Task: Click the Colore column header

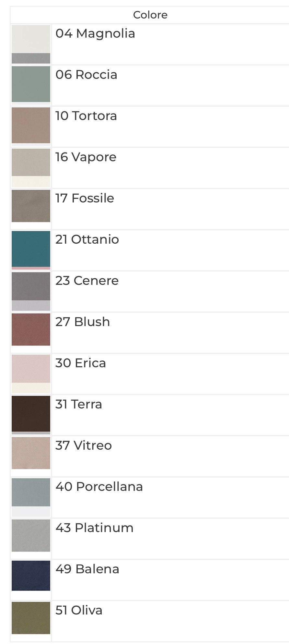Action: 150,15
